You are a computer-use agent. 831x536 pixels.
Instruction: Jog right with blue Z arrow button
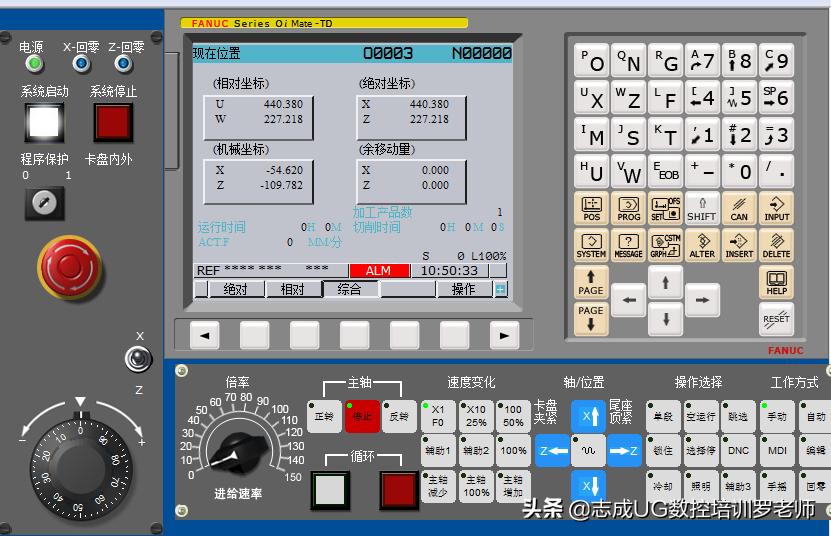[x=624, y=451]
